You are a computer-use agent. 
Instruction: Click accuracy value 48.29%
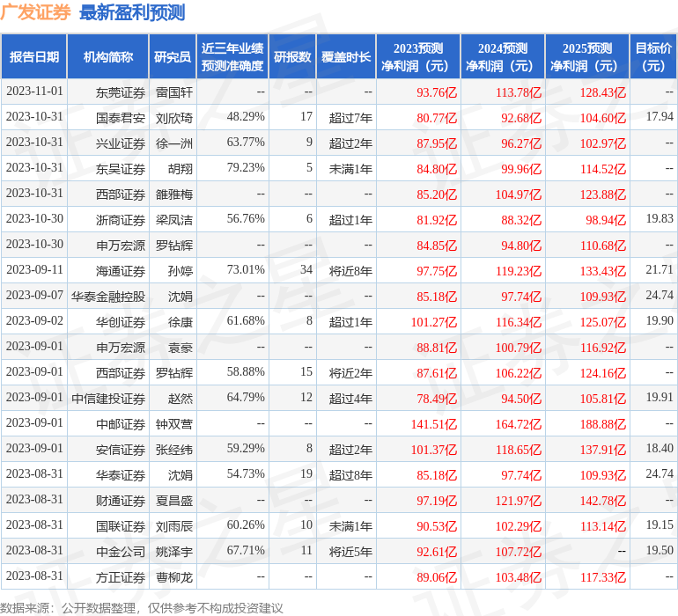click(246, 117)
